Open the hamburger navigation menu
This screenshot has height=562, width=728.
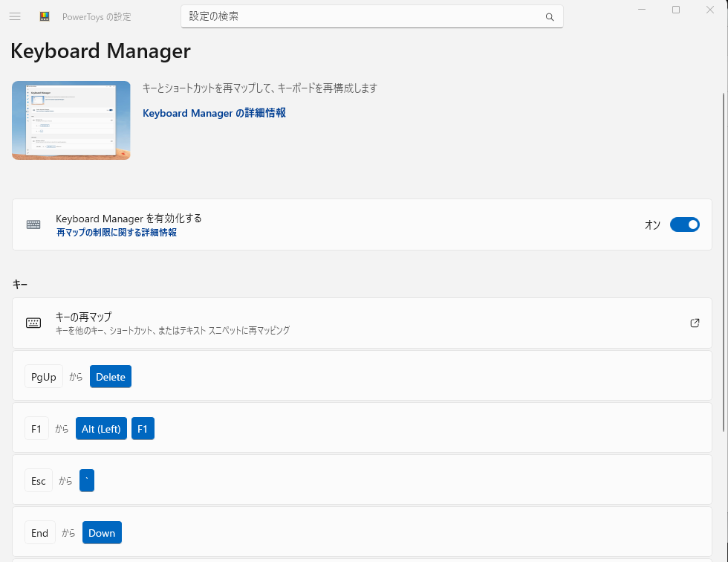click(x=15, y=16)
